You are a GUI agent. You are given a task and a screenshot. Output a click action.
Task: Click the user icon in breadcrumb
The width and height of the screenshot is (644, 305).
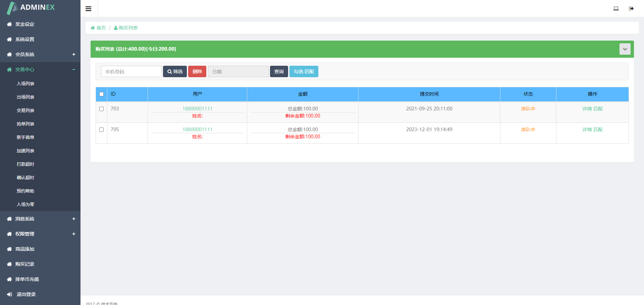116,28
